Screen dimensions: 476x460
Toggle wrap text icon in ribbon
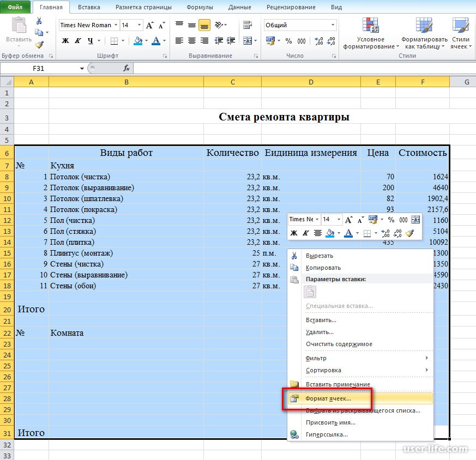248,25
